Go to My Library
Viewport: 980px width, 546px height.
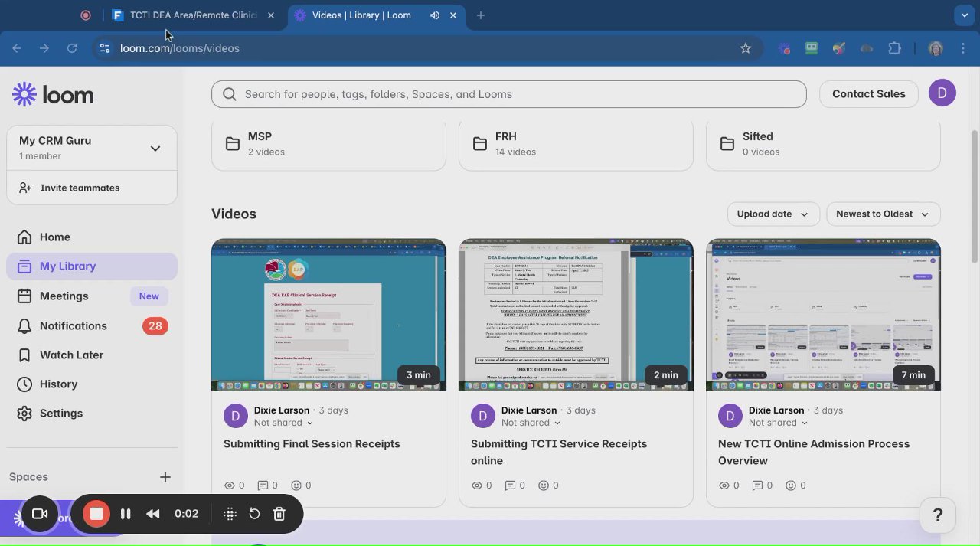pyautogui.click(x=92, y=266)
